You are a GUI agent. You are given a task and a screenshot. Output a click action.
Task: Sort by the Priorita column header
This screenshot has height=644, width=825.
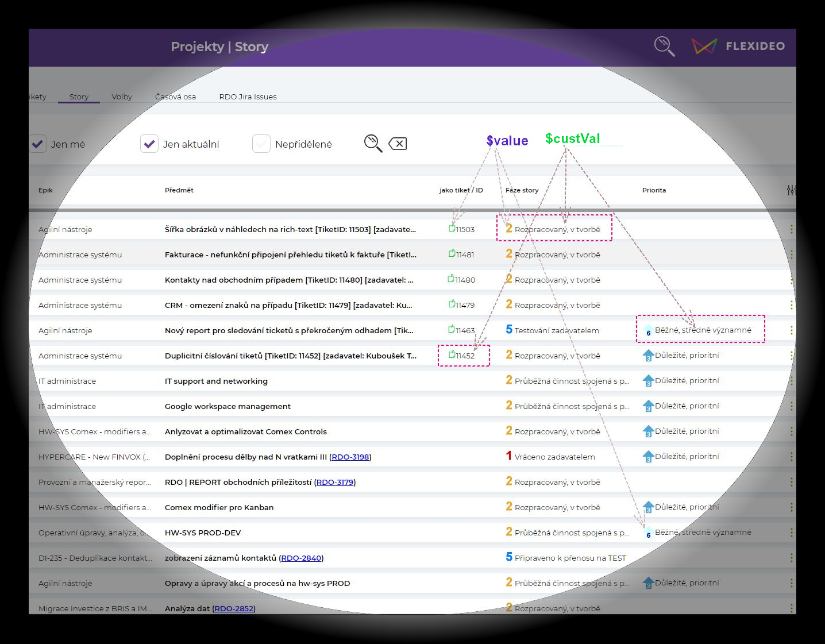coord(654,190)
